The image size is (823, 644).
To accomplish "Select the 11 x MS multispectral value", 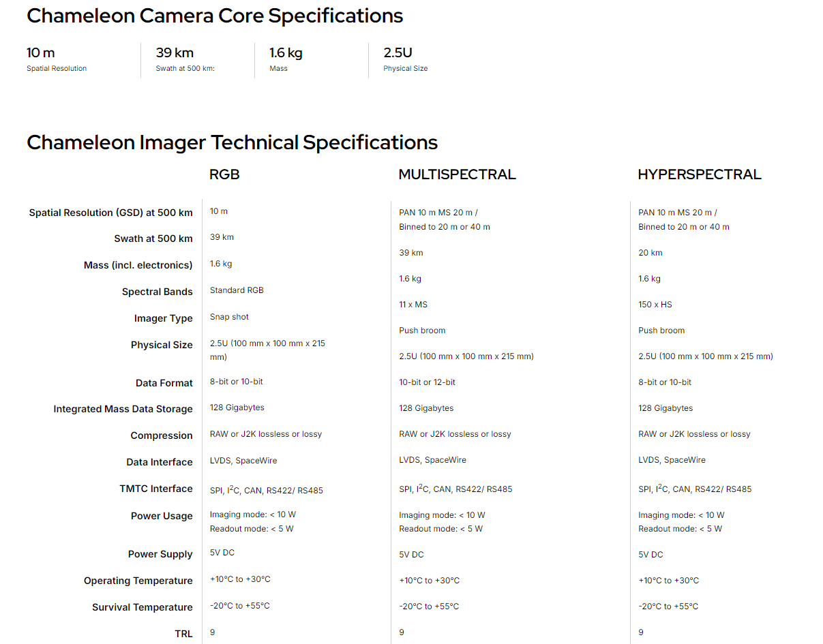I will pyautogui.click(x=413, y=305).
